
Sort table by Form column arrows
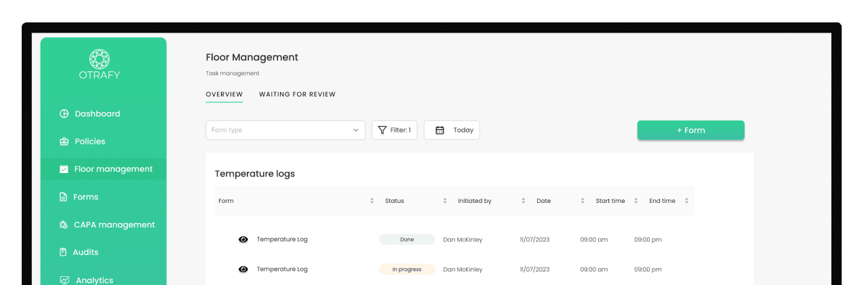tap(372, 201)
